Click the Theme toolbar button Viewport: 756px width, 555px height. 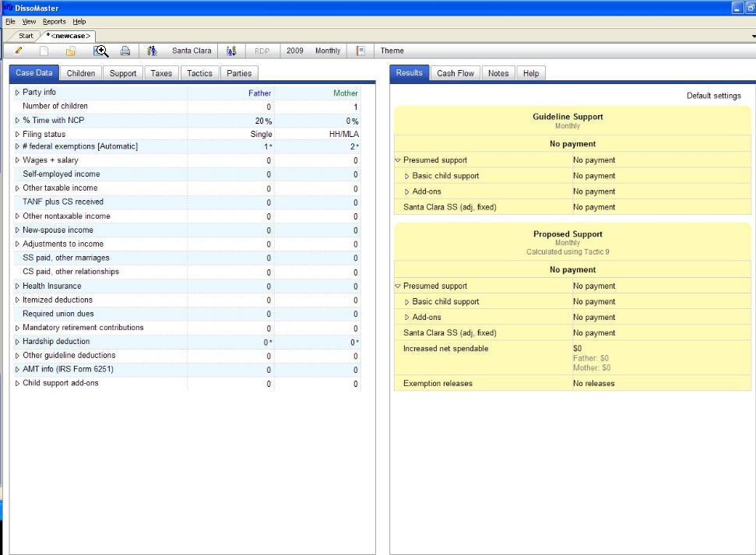click(x=392, y=51)
